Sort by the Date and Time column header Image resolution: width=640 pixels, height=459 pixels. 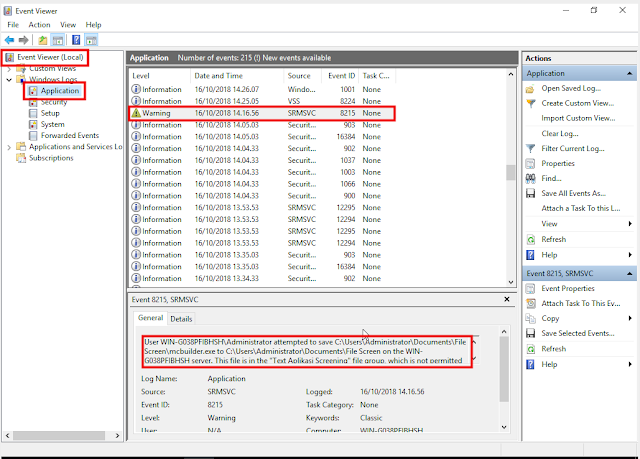click(237, 76)
